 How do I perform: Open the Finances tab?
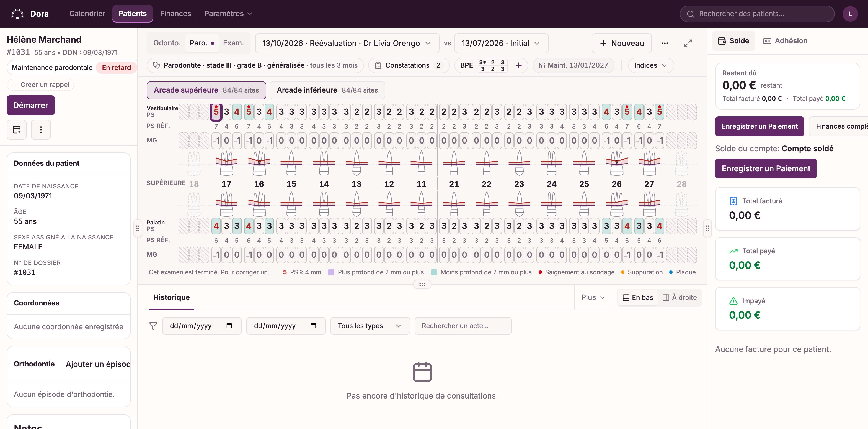pos(175,14)
